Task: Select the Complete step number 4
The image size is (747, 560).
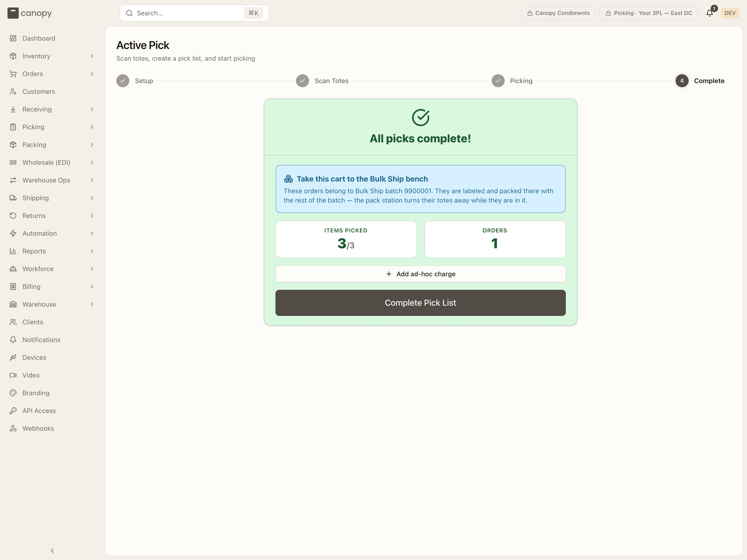Action: coord(682,81)
